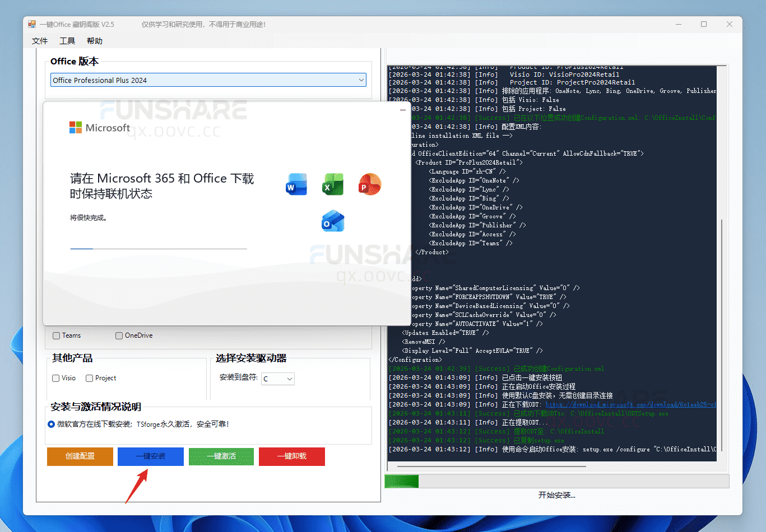The height and width of the screenshot is (532, 766).
Task: Click the red 一键卸载 button
Action: [292, 456]
